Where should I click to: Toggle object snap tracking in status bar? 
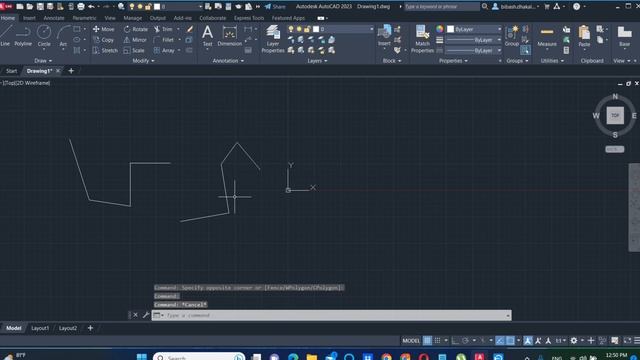tap(500, 340)
